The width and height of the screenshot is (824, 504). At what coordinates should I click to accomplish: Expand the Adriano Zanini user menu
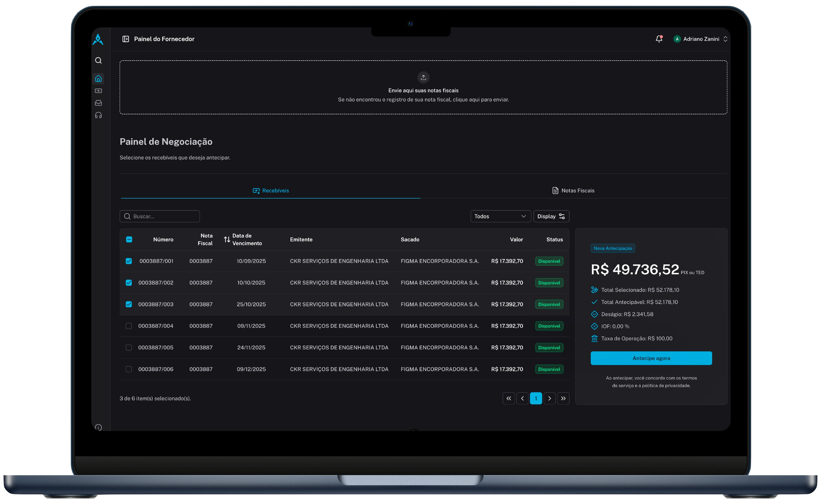pos(701,39)
